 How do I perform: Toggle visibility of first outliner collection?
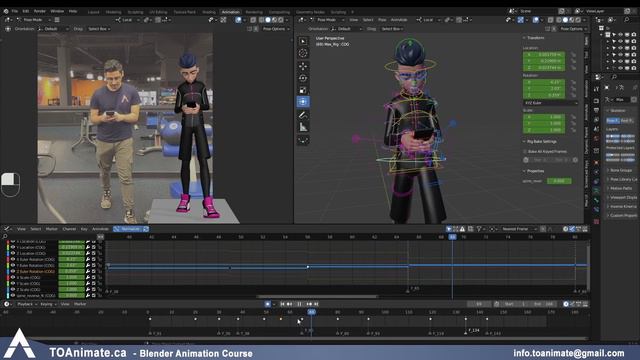coord(620,35)
